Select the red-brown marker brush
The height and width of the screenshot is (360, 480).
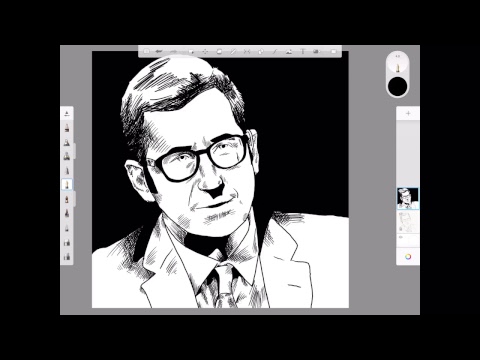(x=67, y=199)
